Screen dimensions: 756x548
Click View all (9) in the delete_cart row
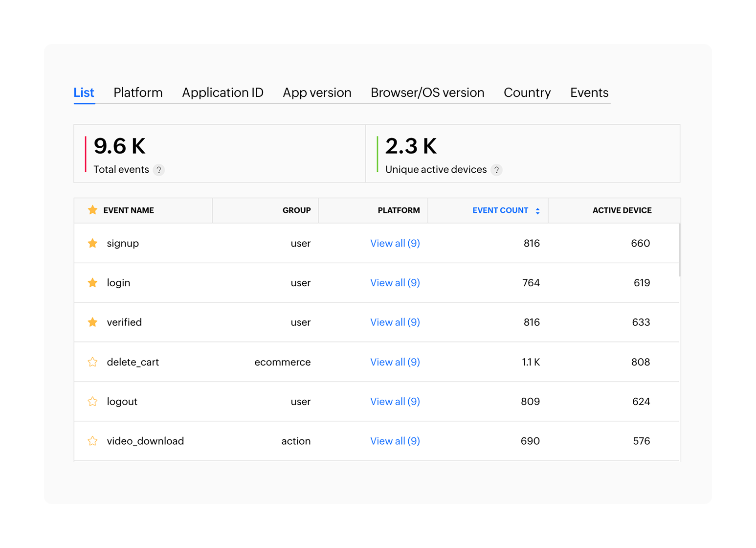point(395,362)
